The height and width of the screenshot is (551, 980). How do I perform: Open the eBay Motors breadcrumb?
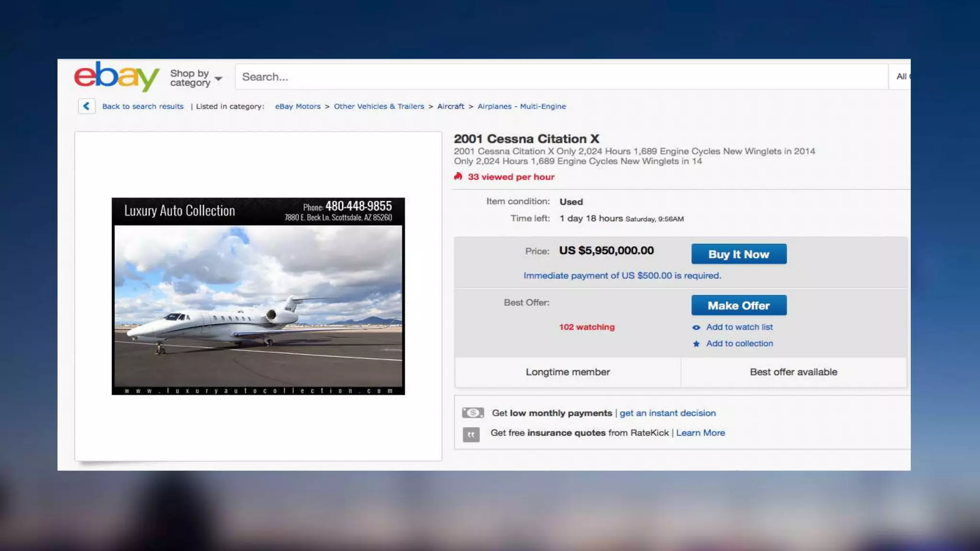298,106
